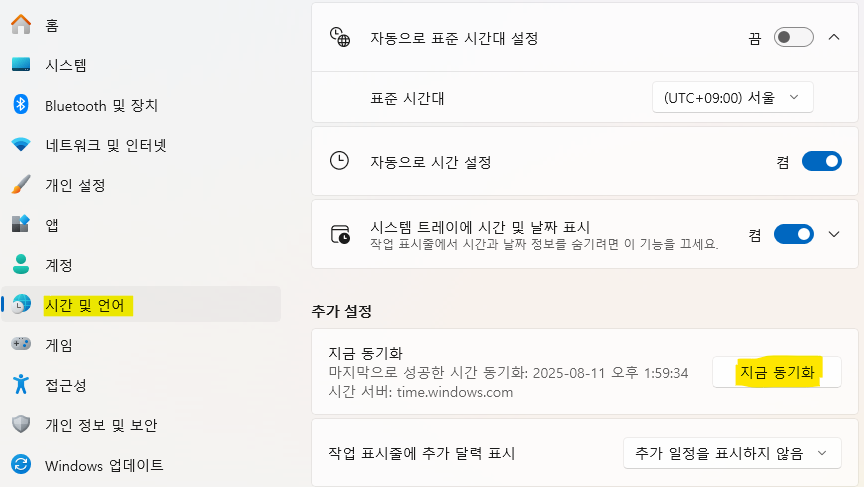The height and width of the screenshot is (487, 864).
Task: Click the System monitor icon
Action: 21,65
